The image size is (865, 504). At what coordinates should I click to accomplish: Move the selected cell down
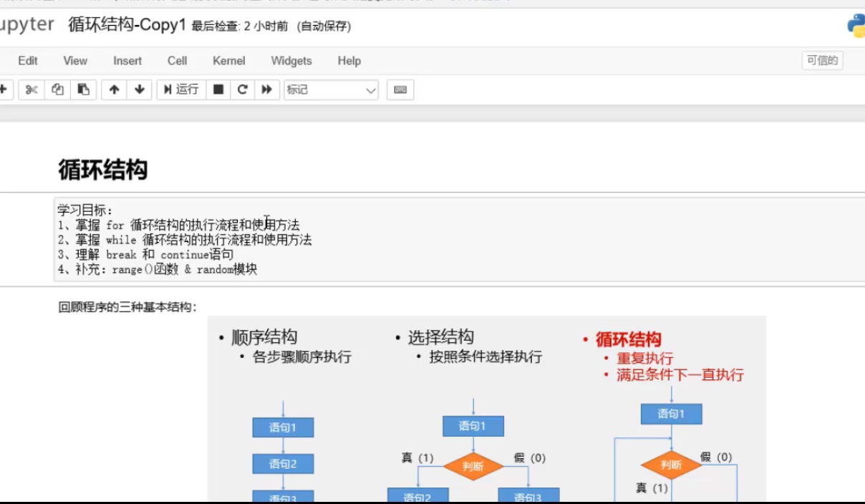click(x=139, y=89)
